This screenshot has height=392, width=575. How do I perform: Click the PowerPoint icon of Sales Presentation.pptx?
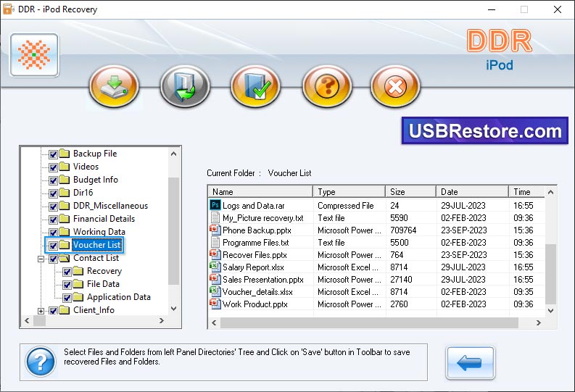tap(215, 279)
